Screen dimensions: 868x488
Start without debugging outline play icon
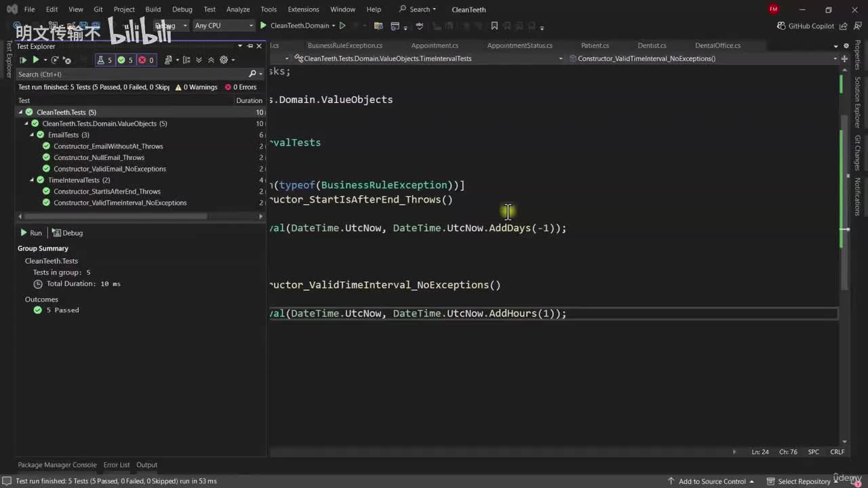342,26
